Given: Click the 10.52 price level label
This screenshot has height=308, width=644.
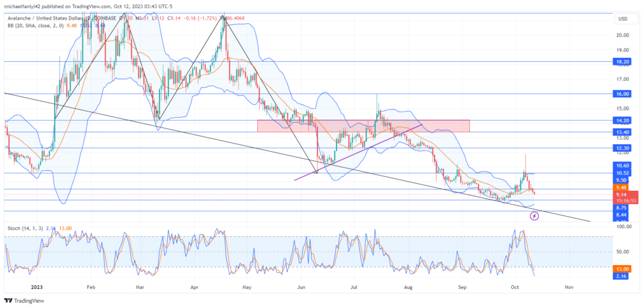Looking at the screenshot, I should 623,173.
